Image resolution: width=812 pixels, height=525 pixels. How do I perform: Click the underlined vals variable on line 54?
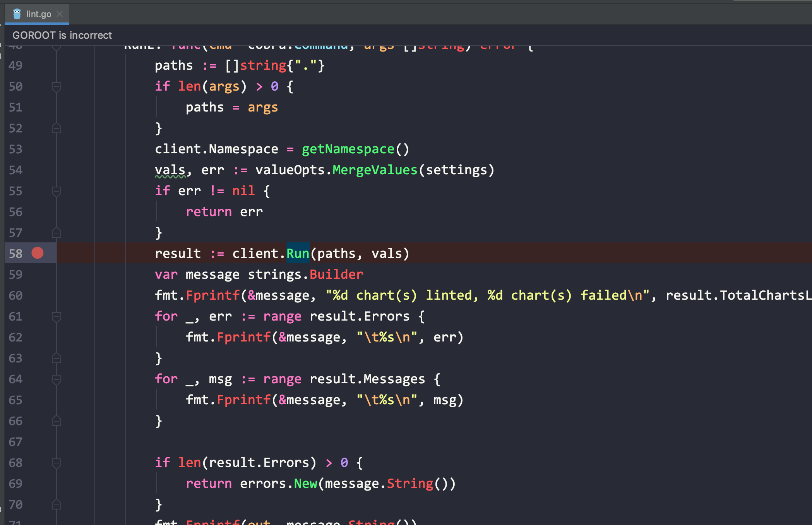click(170, 170)
